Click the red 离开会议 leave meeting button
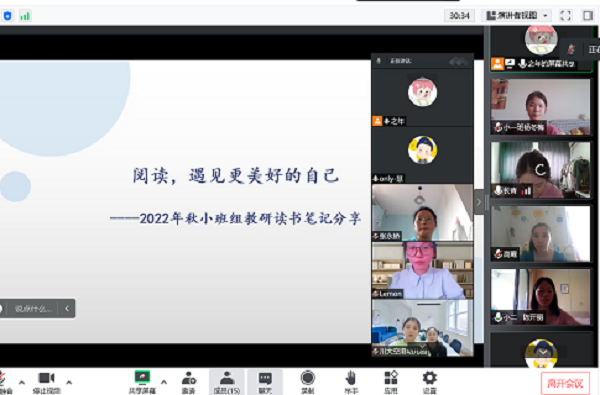The image size is (600, 395). [x=565, y=383]
